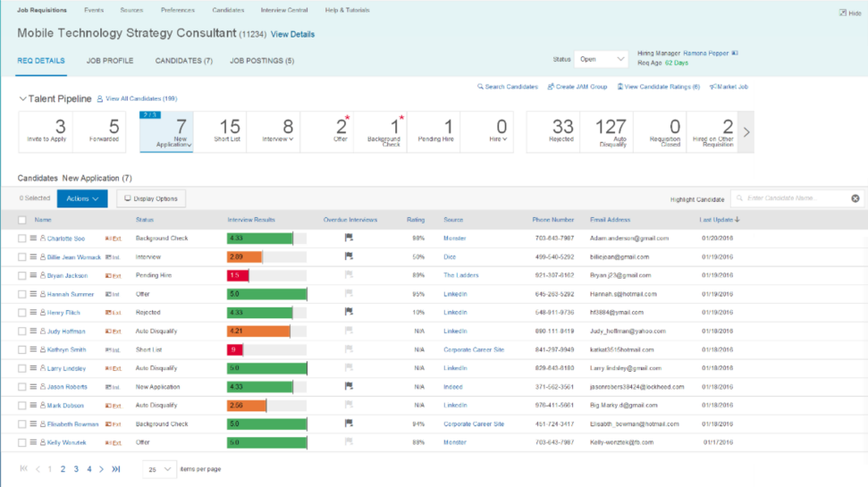Click the Display Options button

[x=151, y=198]
